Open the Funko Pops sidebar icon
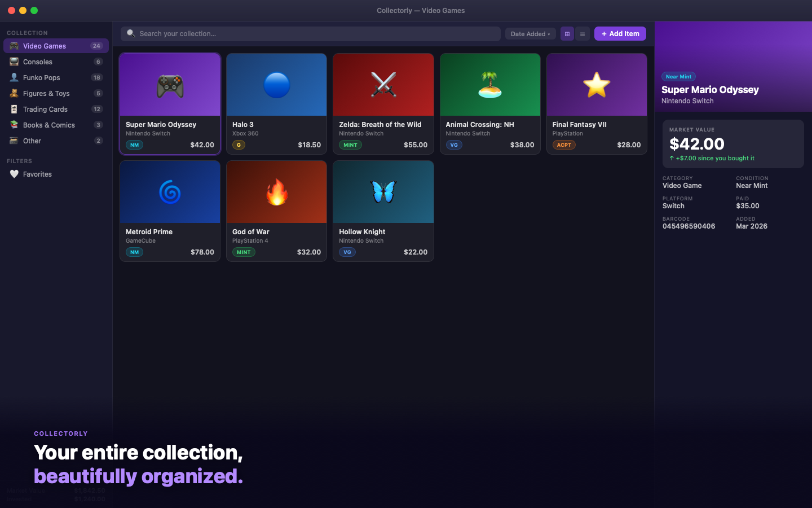 pyautogui.click(x=14, y=77)
